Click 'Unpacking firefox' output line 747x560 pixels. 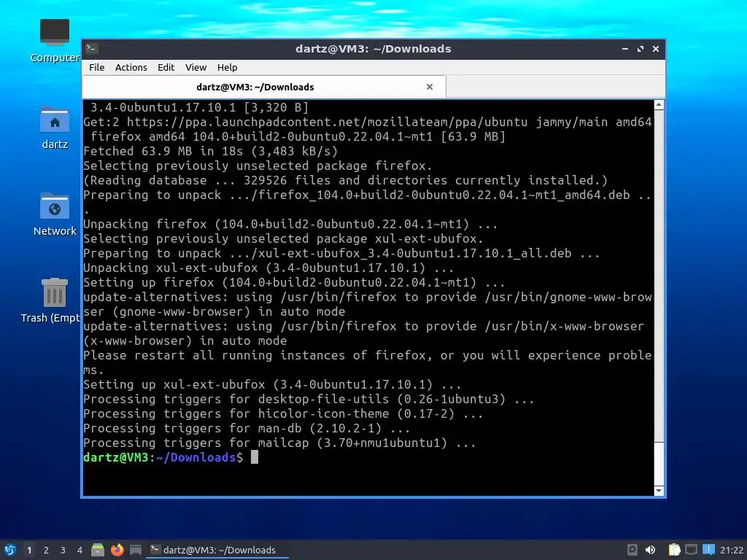pos(290,225)
